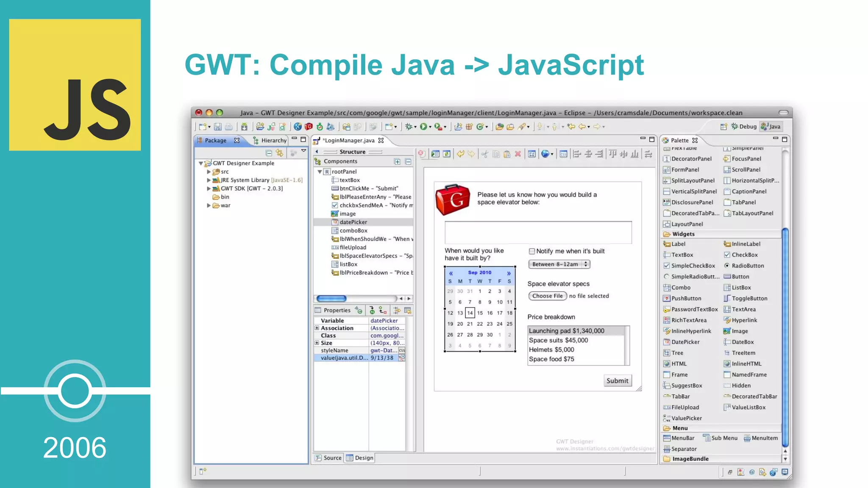This screenshot has width=868, height=488.
Task: Click the Save icon in the Eclipse toolbar
Action: pyautogui.click(x=217, y=127)
